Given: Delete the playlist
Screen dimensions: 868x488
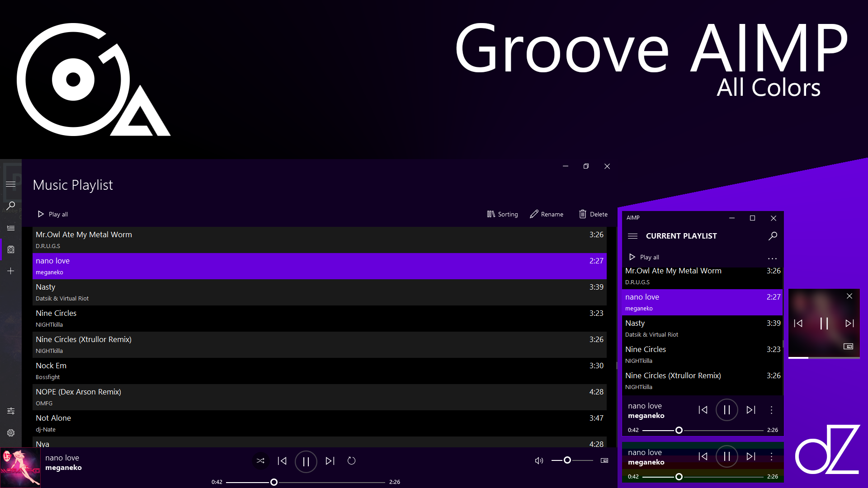Looking at the screenshot, I should click(593, 214).
